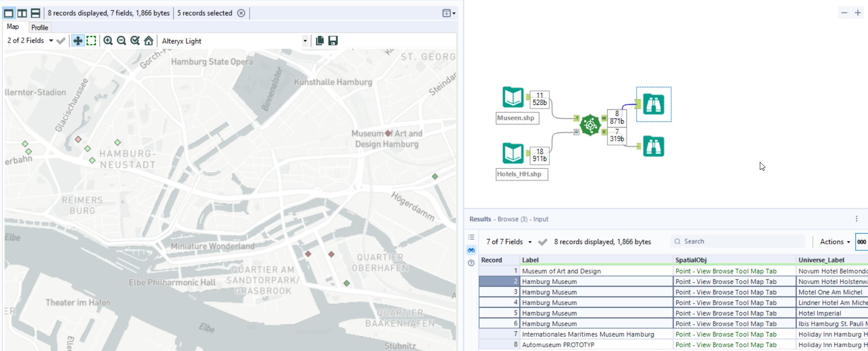Image resolution: width=868 pixels, height=351 pixels.
Task: Enable the rectangle select tool
Action: (x=91, y=41)
